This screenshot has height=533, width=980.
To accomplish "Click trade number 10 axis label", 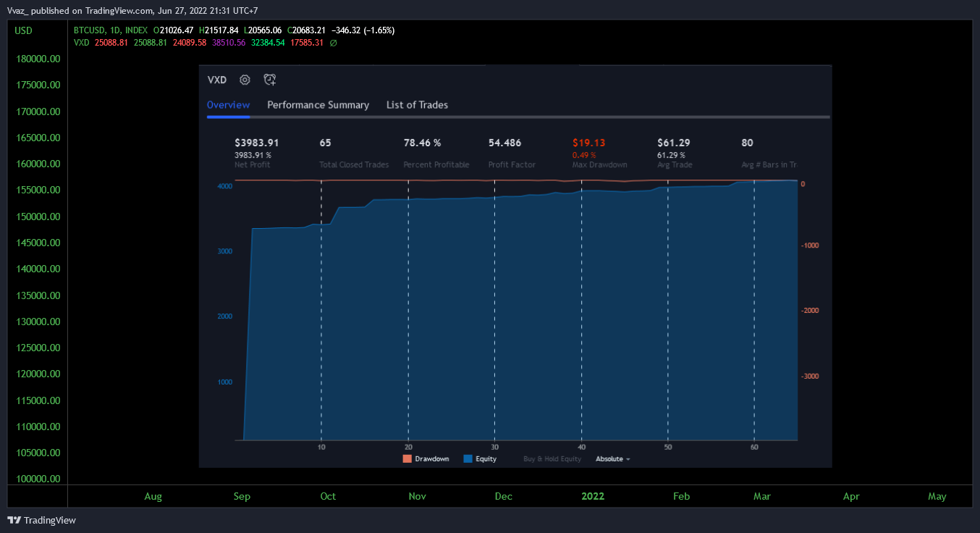I will [321, 447].
